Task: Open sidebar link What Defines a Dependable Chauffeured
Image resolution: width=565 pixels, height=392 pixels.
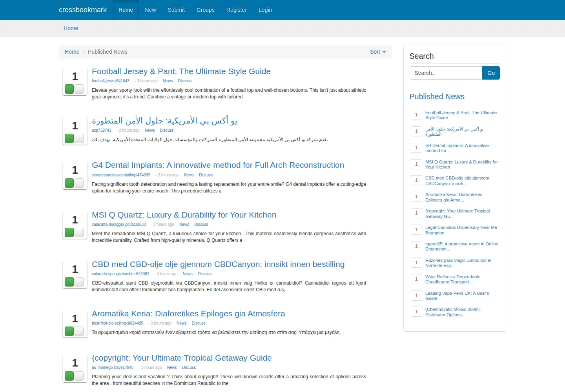Action: point(453,279)
